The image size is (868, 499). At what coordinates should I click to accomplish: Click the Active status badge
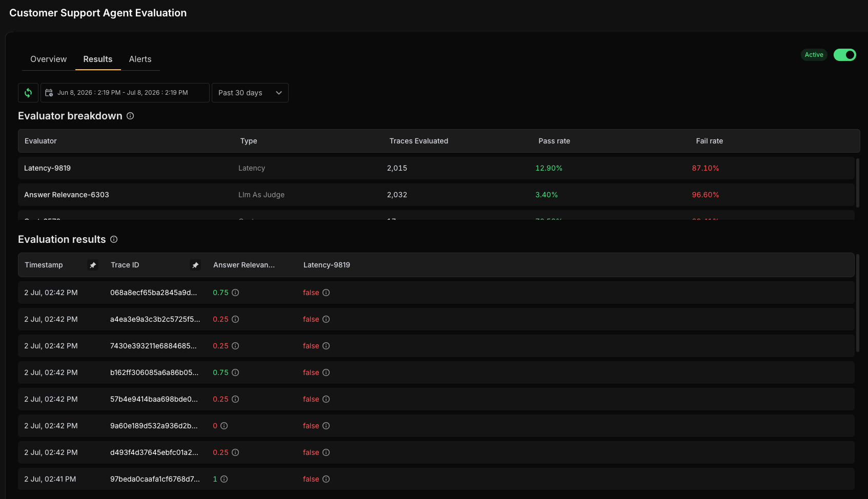[x=814, y=55]
